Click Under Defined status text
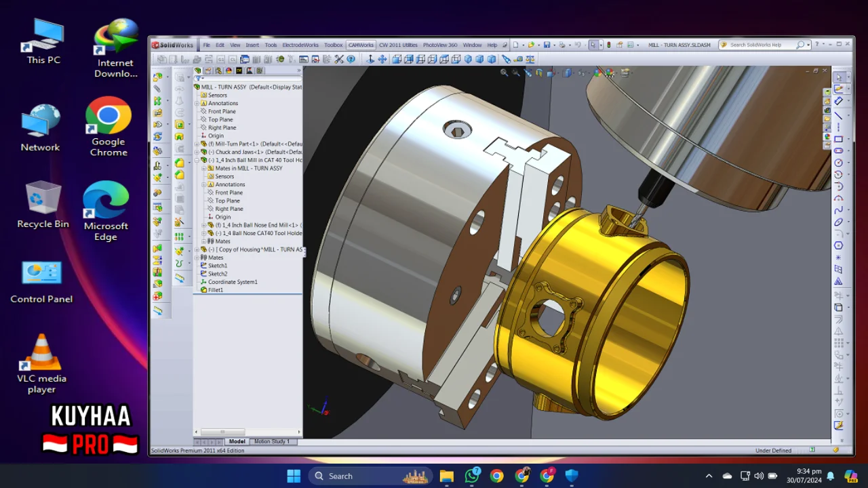This screenshot has height=488, width=868. click(774, 450)
